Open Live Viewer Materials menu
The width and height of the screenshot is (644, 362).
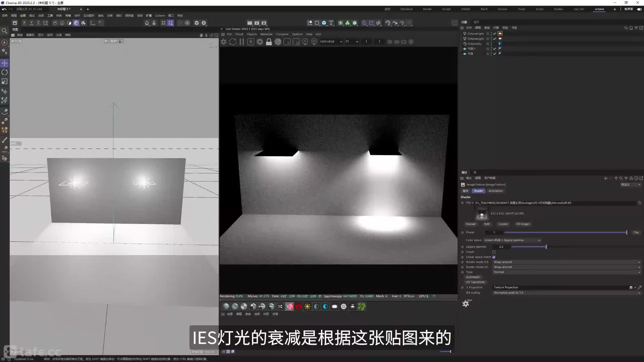266,34
